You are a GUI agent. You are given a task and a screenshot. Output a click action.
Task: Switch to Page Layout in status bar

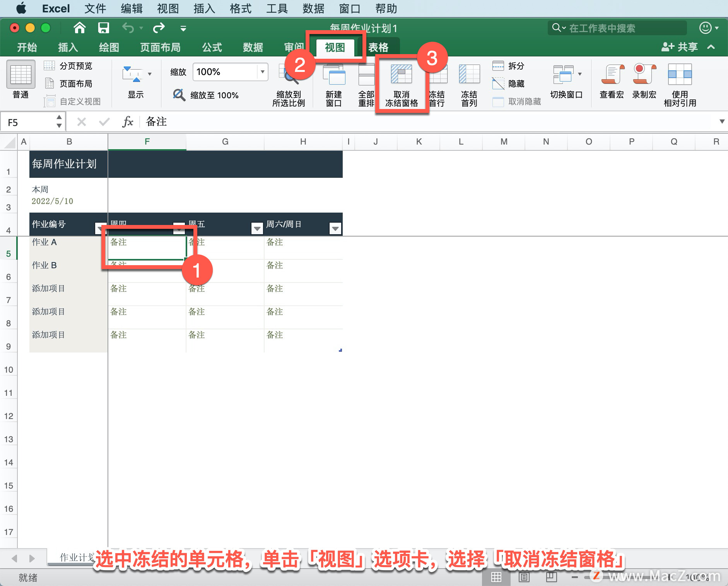click(524, 577)
